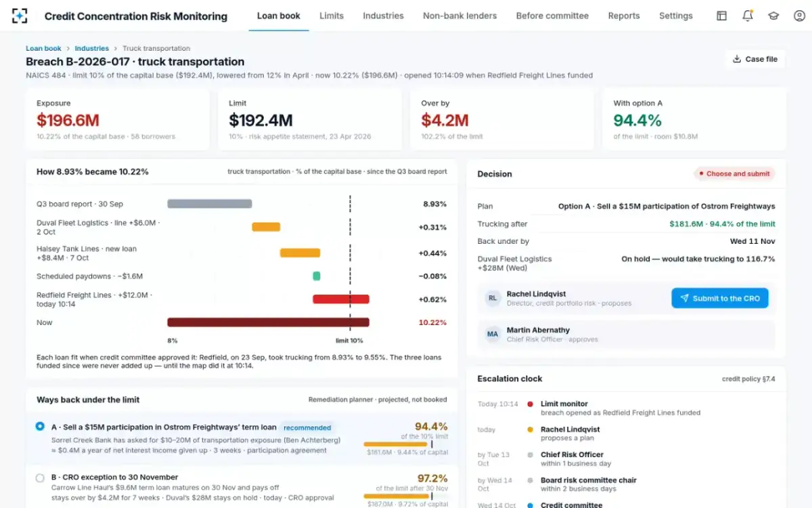Open the Limits tab
812x508 pixels.
click(x=332, y=16)
